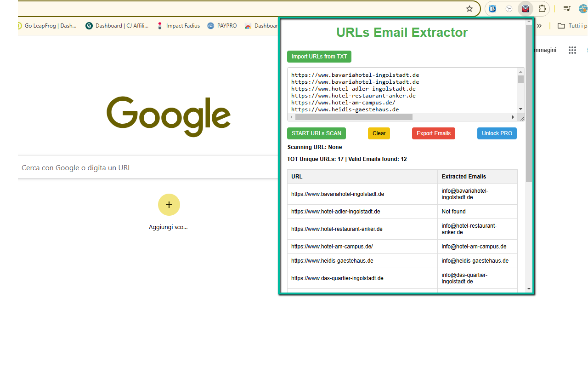Click the down arrow of the URL list scrollbar
Viewport: 588px width, 368px height.
tap(520, 109)
